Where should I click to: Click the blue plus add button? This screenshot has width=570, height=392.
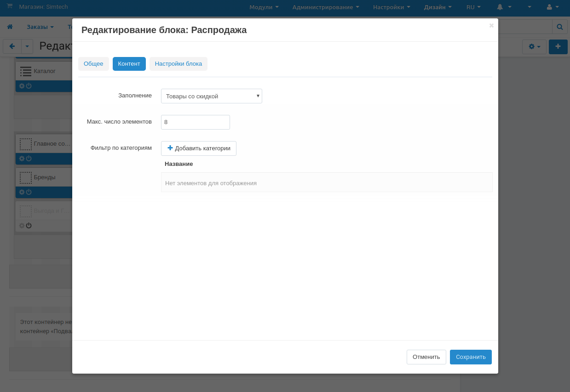(558, 46)
